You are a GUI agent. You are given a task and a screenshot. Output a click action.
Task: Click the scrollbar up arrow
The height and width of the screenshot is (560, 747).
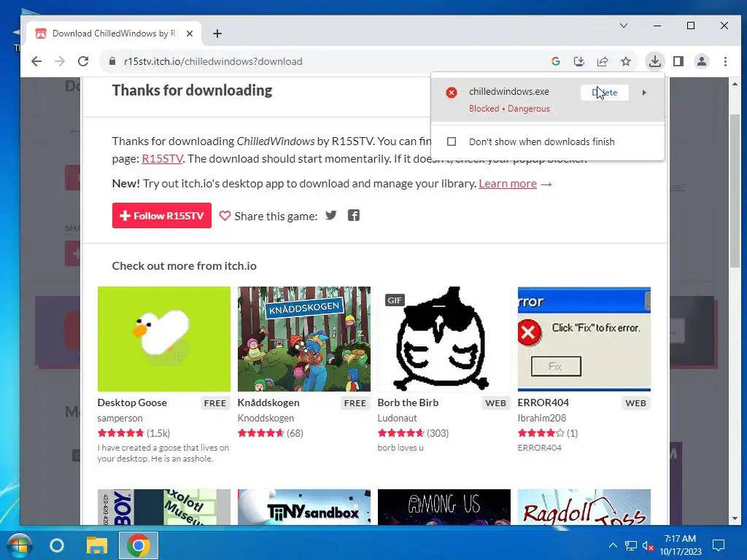[x=735, y=84]
